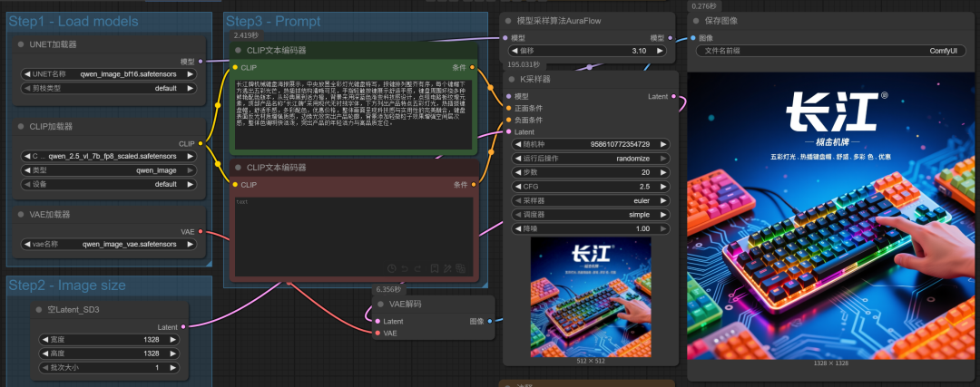Click magic wand icon in negative prompt box
Viewport: 980px width, 387px height.
click(447, 268)
